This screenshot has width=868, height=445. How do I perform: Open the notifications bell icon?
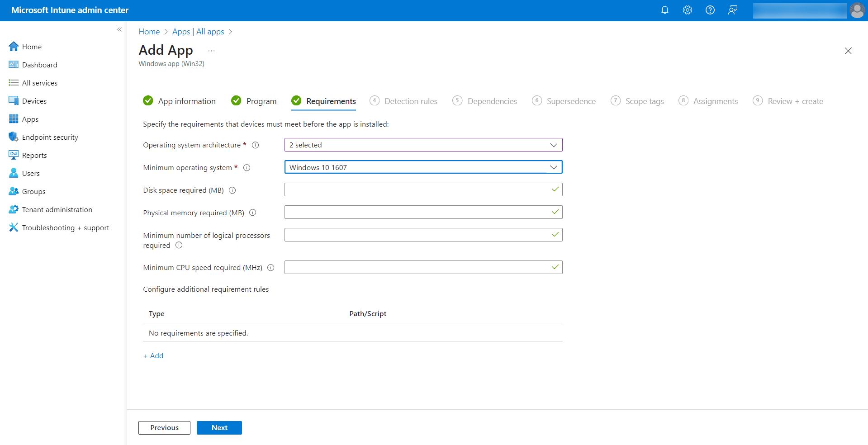pyautogui.click(x=664, y=10)
